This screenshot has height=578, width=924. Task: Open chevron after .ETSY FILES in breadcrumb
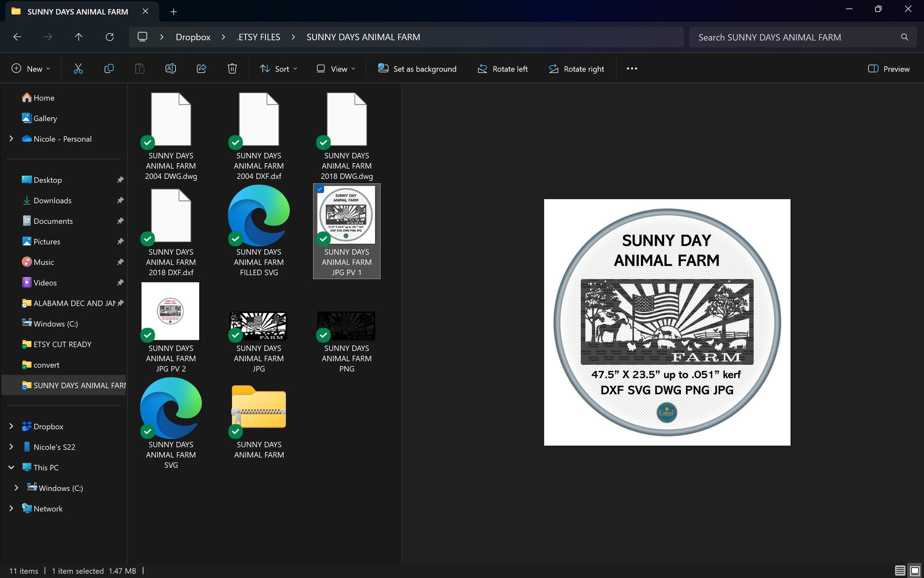[x=293, y=37]
